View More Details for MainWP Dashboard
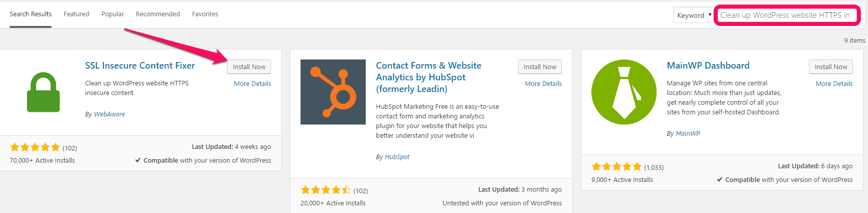Viewport: 868px width, 213px height. pos(834,83)
